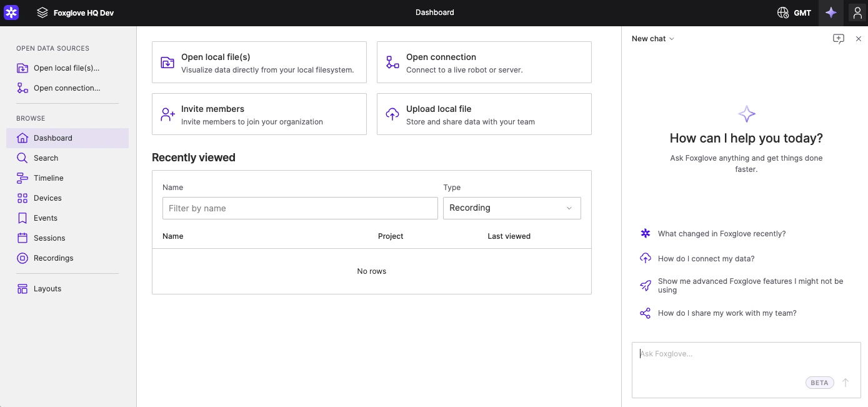Screen dimensions: 868x407
Task: Click the Open connection card
Action: (x=484, y=63)
